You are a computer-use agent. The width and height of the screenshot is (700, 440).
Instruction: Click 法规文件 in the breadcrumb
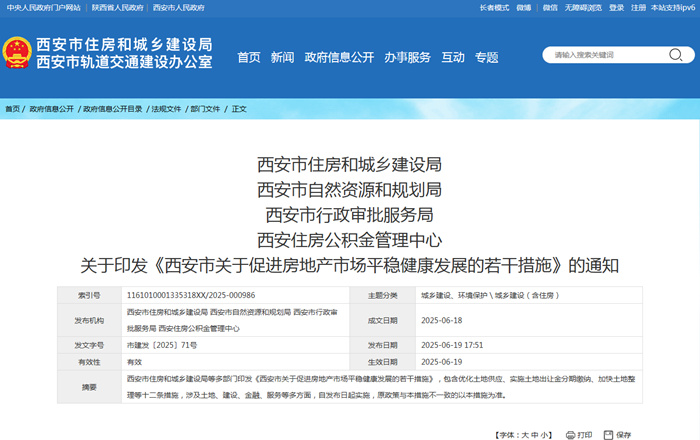[x=166, y=108]
